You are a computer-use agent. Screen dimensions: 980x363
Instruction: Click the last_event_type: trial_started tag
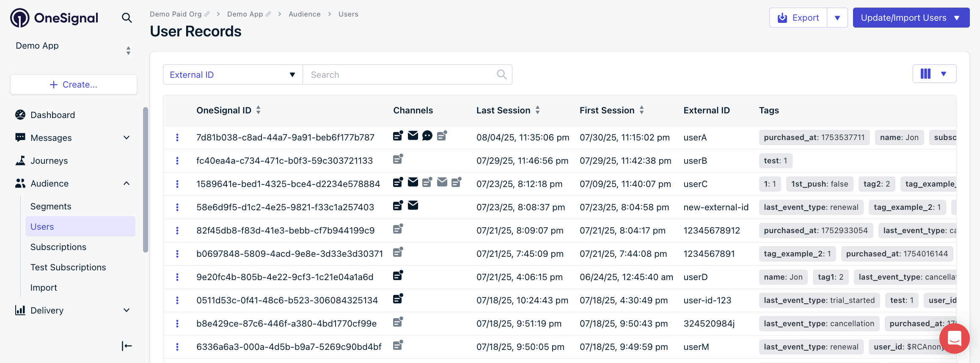click(x=819, y=300)
